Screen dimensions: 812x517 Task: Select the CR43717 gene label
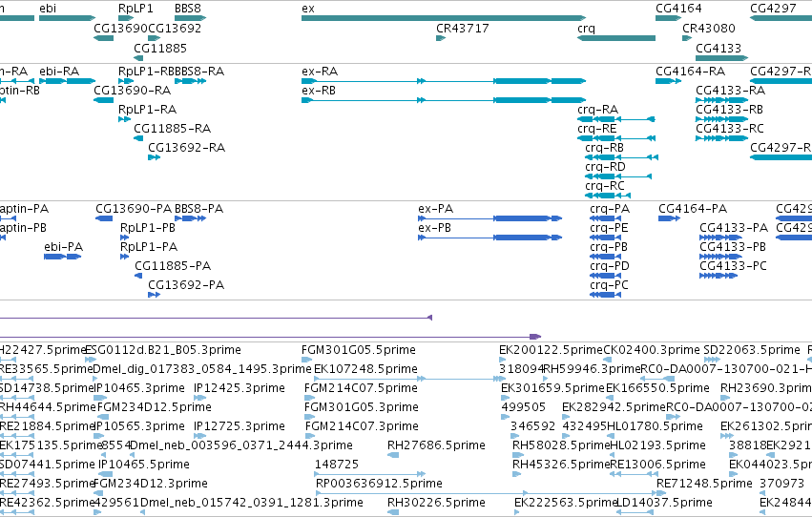point(463,29)
